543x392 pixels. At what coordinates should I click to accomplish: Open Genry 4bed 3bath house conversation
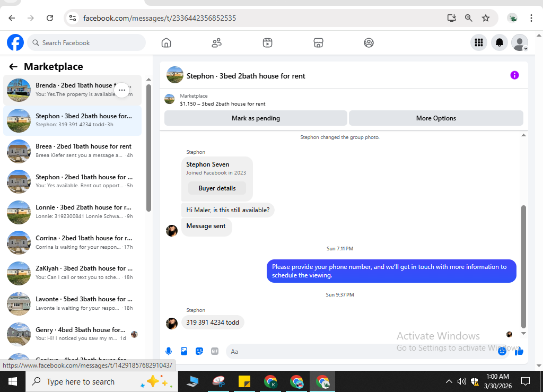point(72,334)
